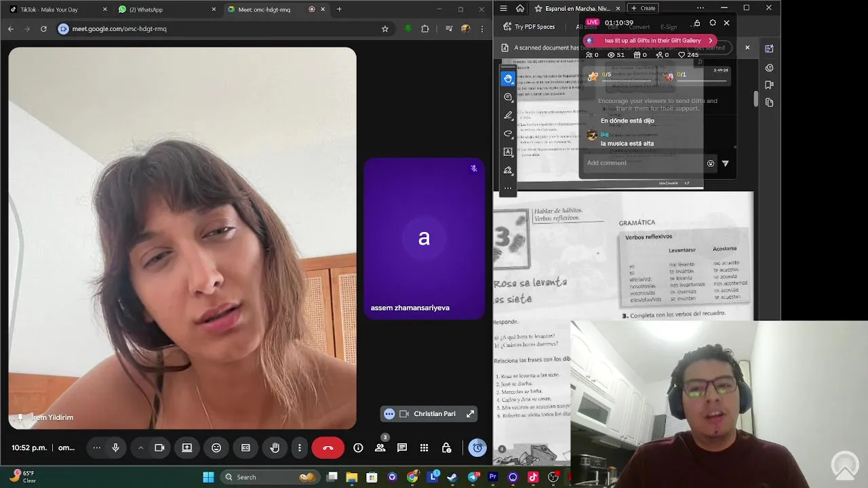Click the timer icon in Meet
868x488 pixels.
tap(477, 448)
